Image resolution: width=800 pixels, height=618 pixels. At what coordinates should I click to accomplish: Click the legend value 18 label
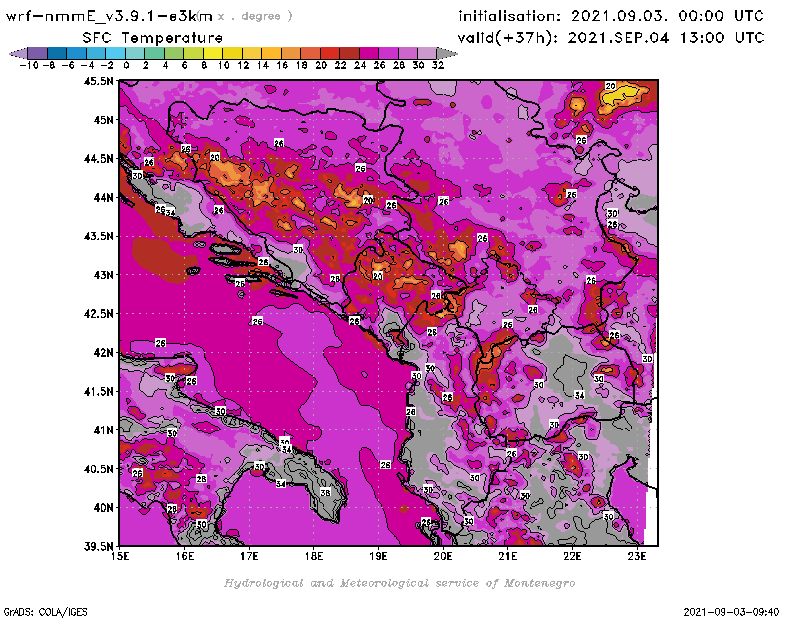pyautogui.click(x=302, y=65)
